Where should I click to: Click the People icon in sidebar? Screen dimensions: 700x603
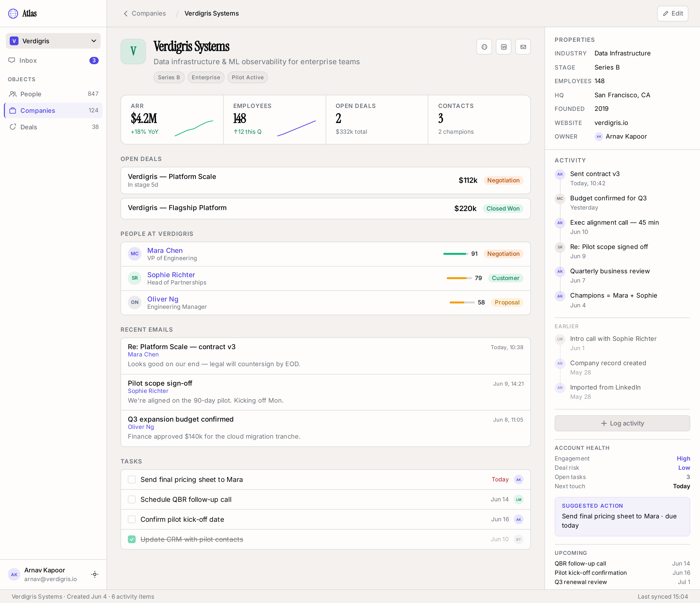(x=13, y=94)
